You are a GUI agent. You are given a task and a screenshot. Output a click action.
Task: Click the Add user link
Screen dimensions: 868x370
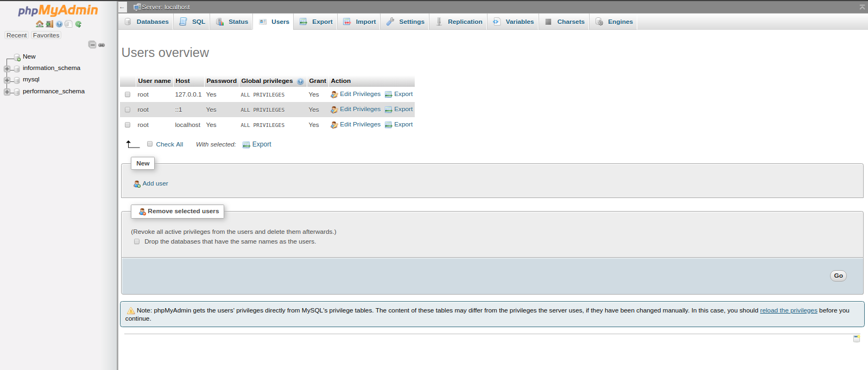pos(155,184)
